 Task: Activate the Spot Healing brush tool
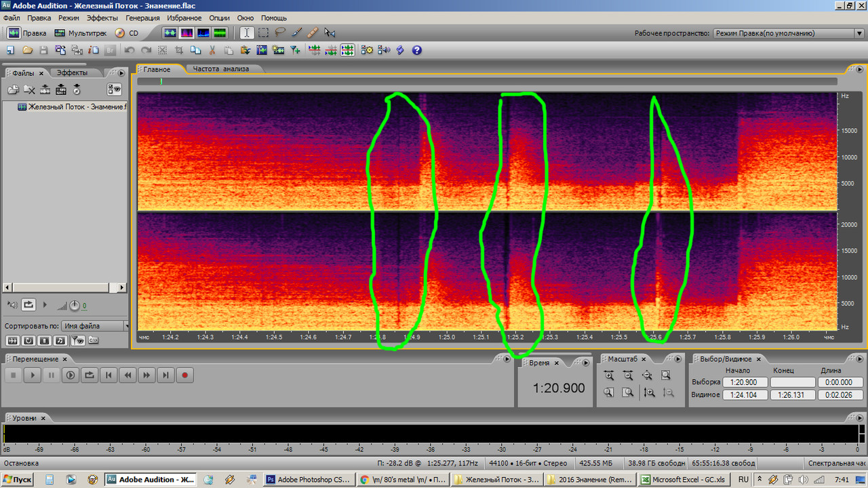tap(313, 33)
